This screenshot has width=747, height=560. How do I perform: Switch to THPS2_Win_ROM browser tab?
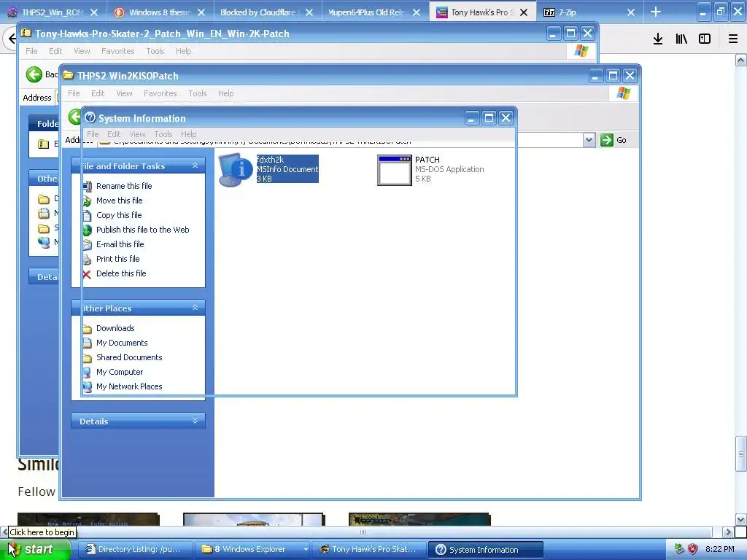click(53, 12)
